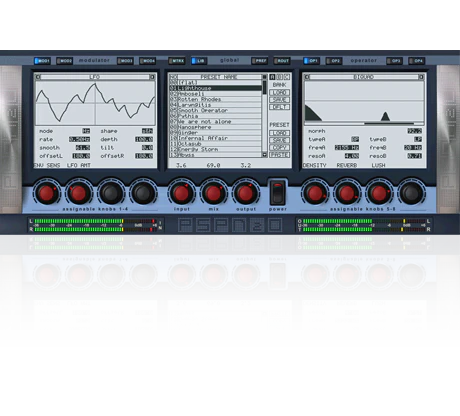Open the PREF global page

coord(259,61)
